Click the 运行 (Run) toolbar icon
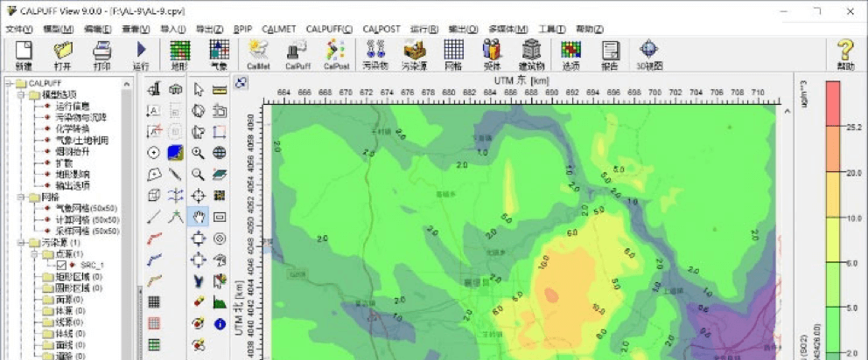Image resolution: width=868 pixels, height=360 pixels. [141, 54]
